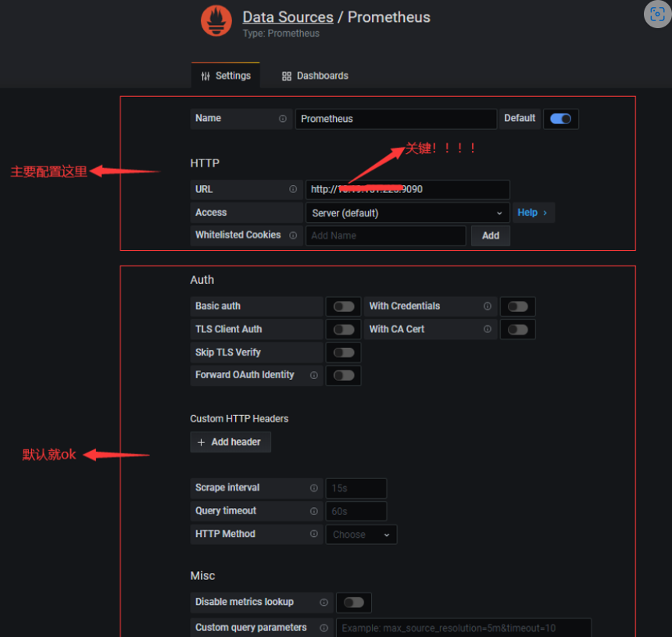Open the HTTP Method Choose dropdown
The image size is (672, 637).
point(361,535)
